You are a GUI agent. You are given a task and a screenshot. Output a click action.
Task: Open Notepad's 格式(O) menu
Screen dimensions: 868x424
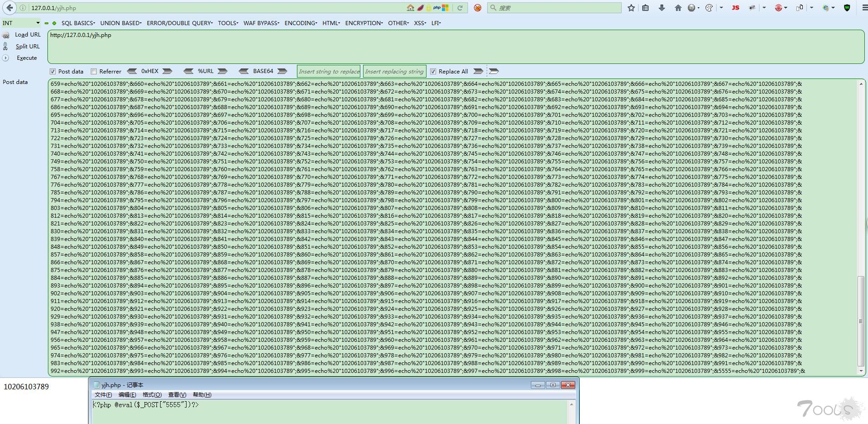(152, 395)
